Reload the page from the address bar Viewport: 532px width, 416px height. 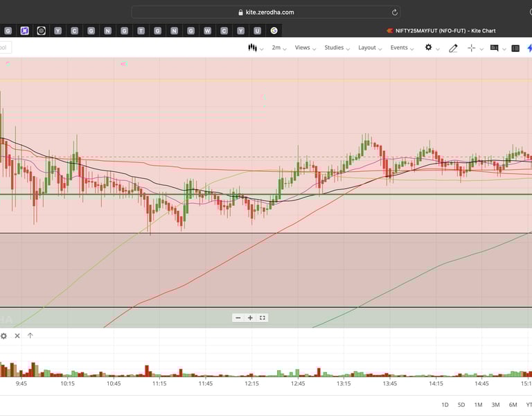point(395,12)
